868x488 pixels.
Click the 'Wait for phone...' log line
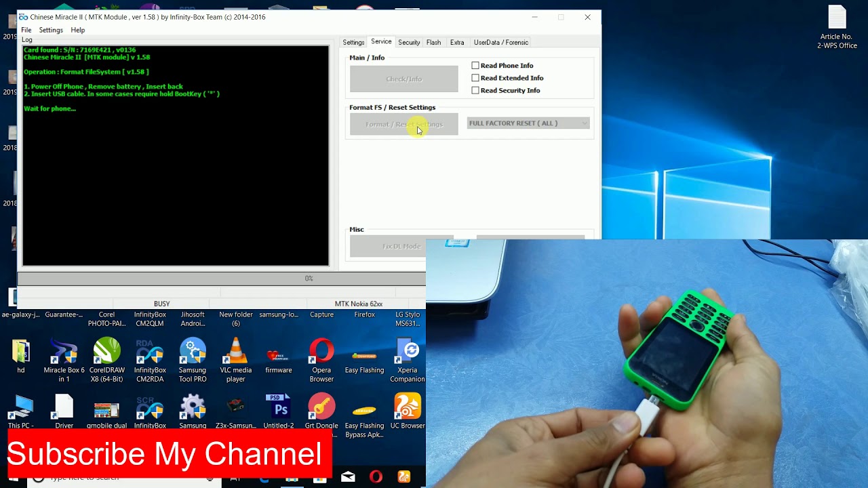(x=50, y=108)
